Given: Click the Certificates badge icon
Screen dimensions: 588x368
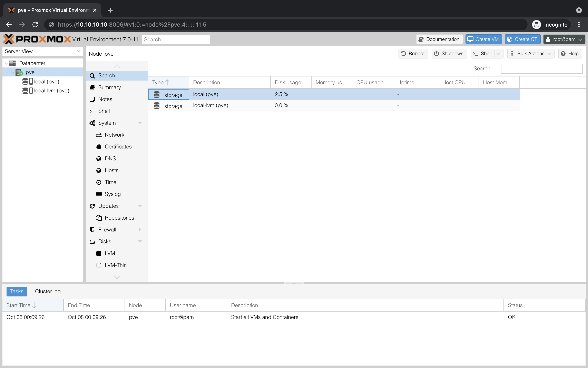Looking at the screenshot, I should pos(99,147).
